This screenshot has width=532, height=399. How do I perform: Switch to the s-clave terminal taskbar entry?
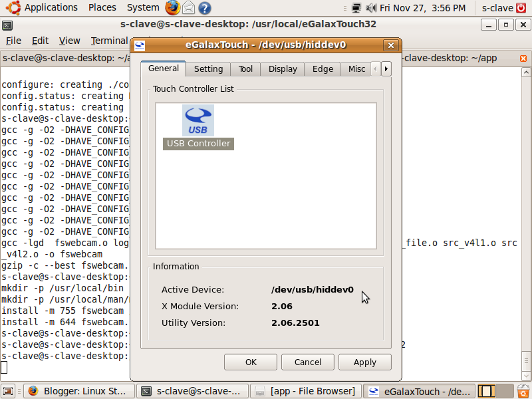(x=192, y=391)
